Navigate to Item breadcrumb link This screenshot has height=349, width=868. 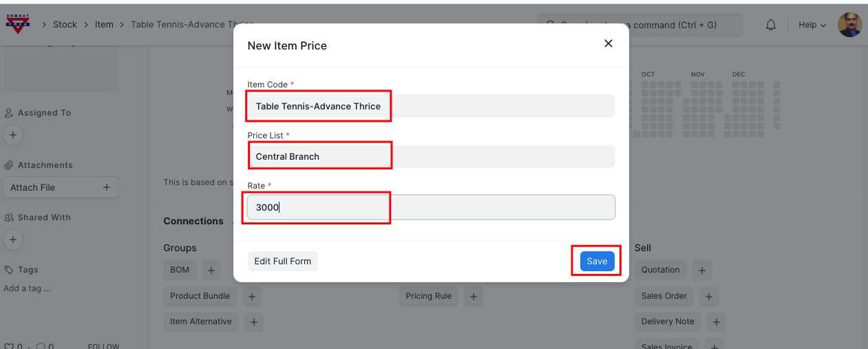[104, 25]
